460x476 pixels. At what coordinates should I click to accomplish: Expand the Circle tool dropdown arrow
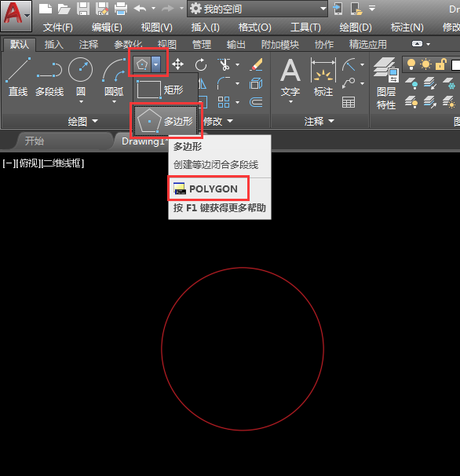[81, 101]
